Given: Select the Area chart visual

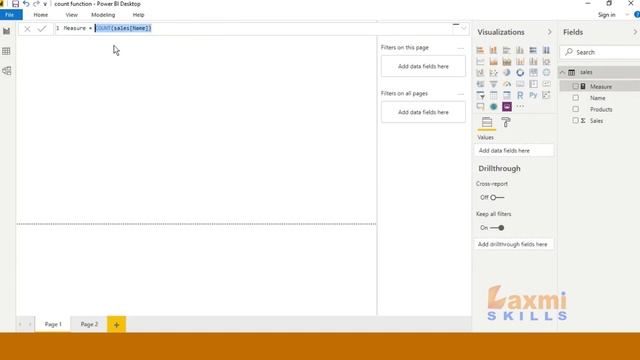Looking at the screenshot, I should coord(493,62).
